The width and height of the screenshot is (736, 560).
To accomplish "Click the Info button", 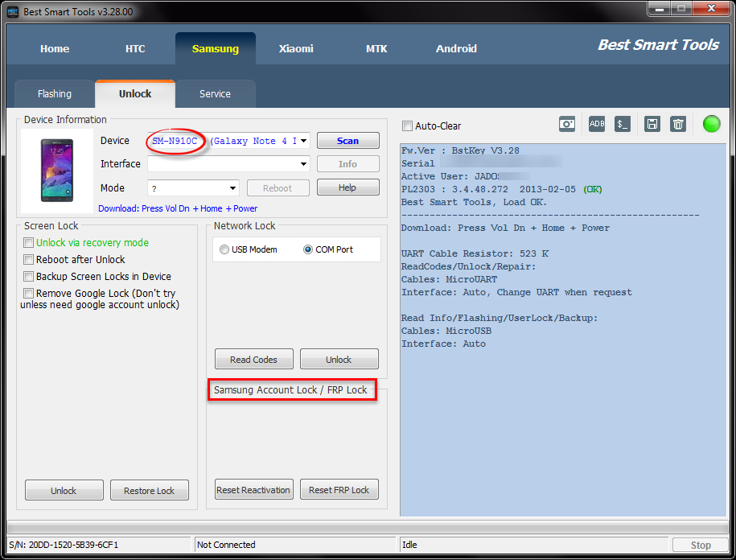I will [347, 164].
